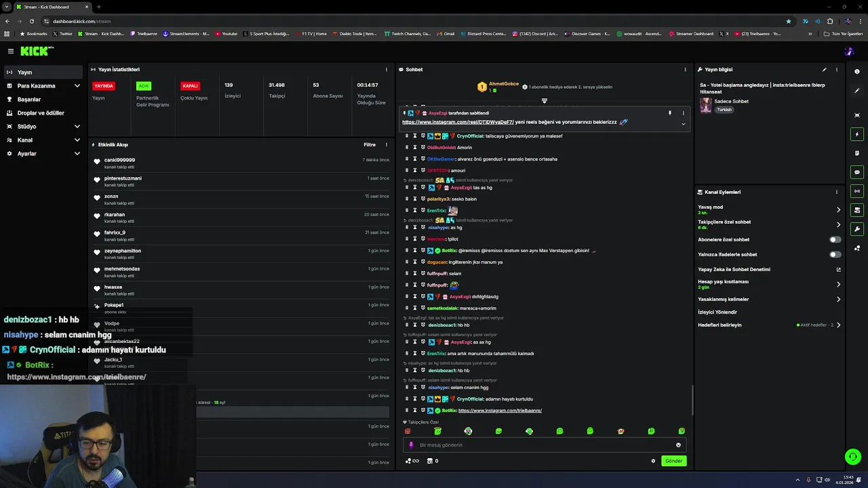
Task: Bookmark this page with the star icon
Action: 788,21
